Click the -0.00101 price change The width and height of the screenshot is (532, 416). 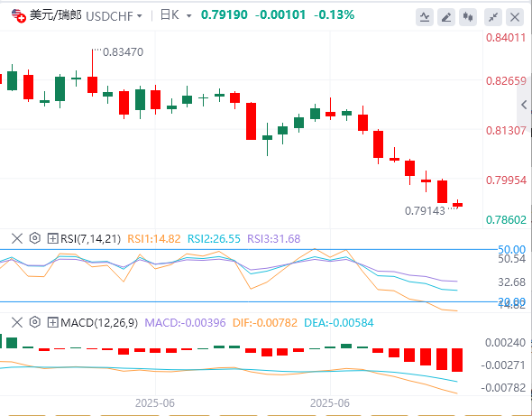pyautogui.click(x=280, y=15)
